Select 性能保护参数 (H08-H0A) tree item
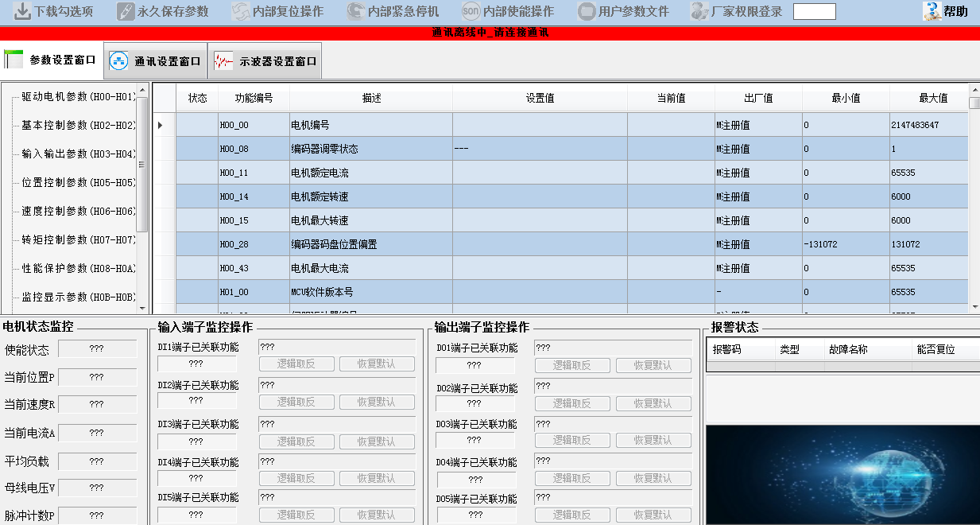Image resolution: width=980 pixels, height=525 pixels. pos(79,268)
